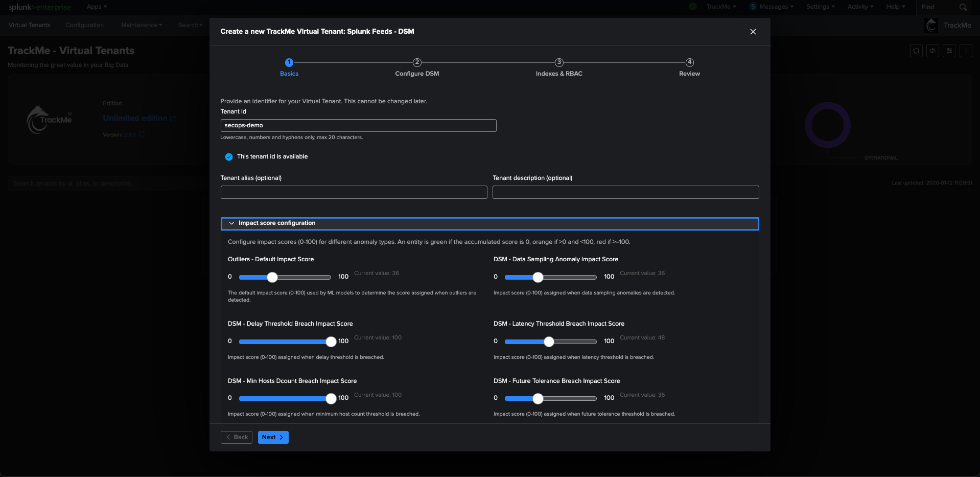Open the Maintenance dropdown in nav bar

click(x=142, y=25)
